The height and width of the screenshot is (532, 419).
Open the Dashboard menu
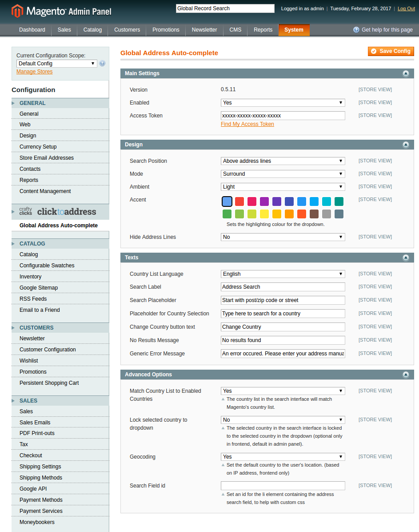32,30
